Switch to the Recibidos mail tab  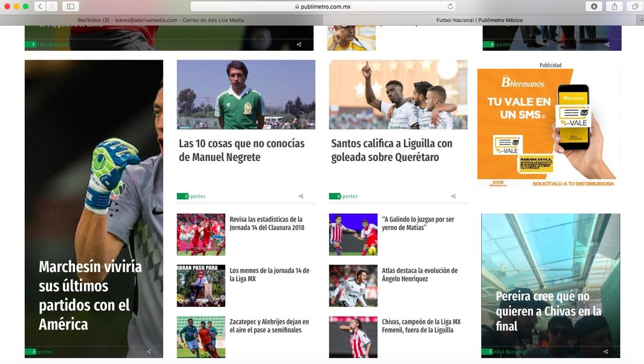pos(161,20)
